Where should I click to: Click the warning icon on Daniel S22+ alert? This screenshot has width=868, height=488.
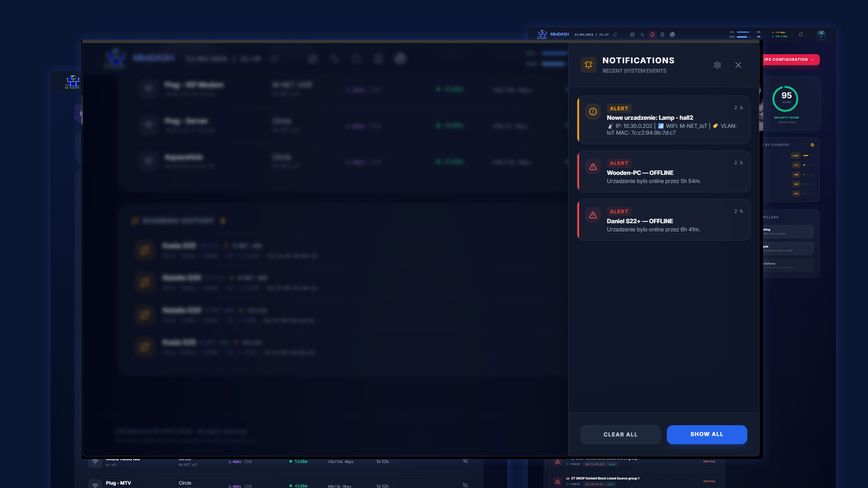point(593,215)
